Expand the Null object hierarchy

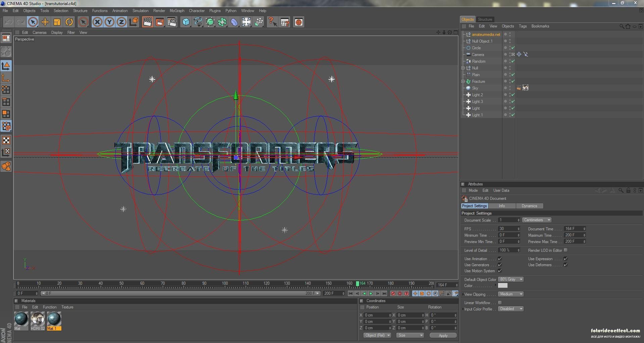tap(463, 68)
